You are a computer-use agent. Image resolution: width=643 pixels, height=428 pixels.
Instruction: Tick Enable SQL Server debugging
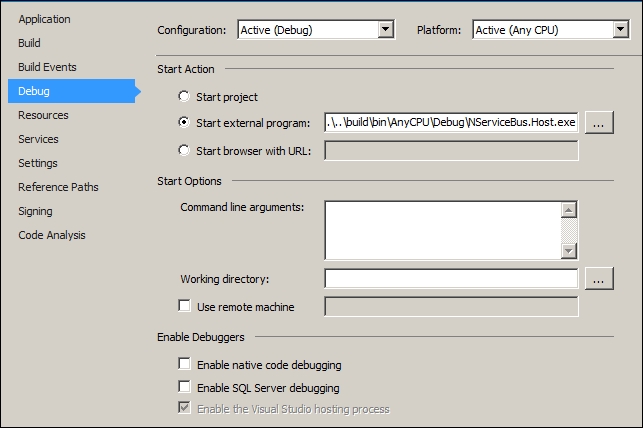coord(184,387)
